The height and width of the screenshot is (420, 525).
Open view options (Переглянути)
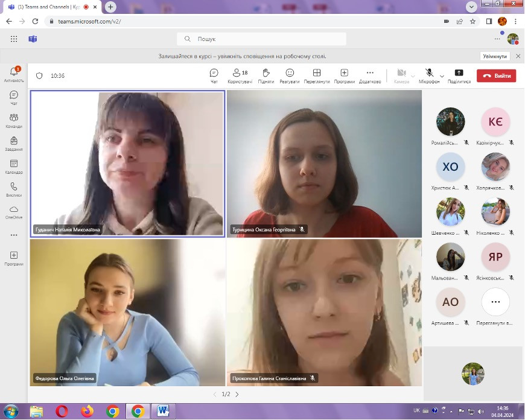click(x=317, y=76)
